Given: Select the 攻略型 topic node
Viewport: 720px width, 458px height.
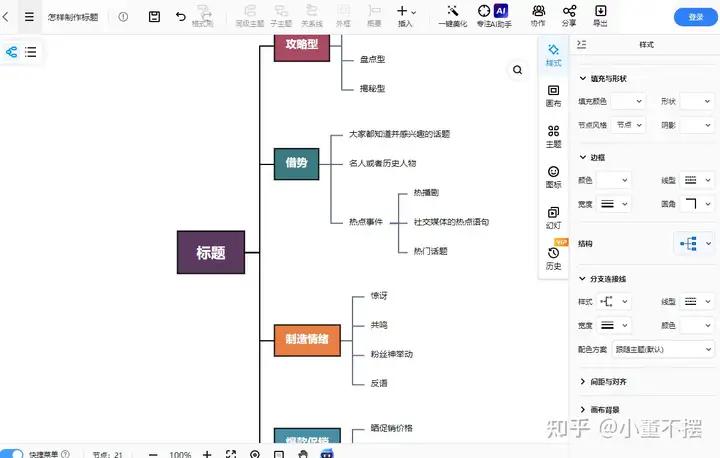Looking at the screenshot, I should pyautogui.click(x=302, y=47).
